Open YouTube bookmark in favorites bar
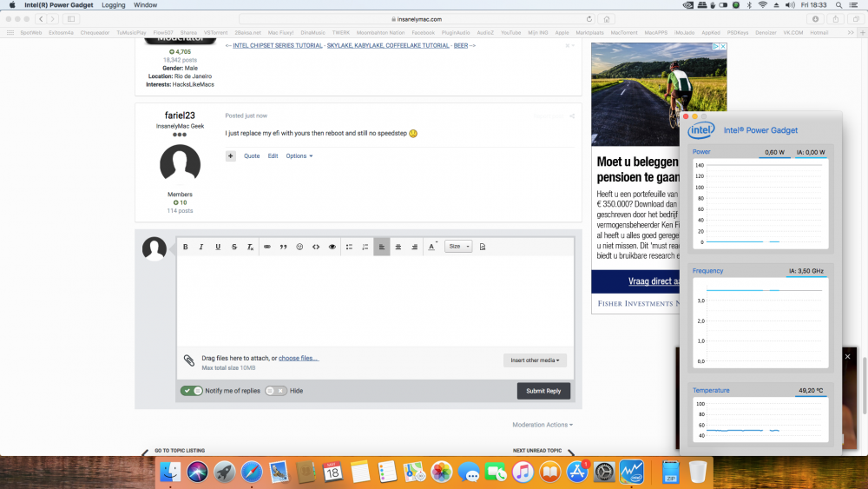Image resolution: width=868 pixels, height=489 pixels. click(x=510, y=33)
